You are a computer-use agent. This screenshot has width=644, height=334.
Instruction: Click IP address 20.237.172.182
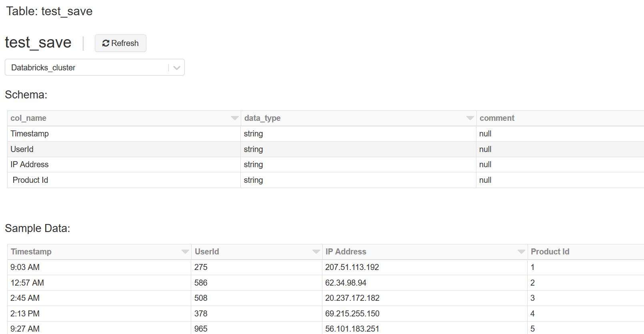coord(352,298)
